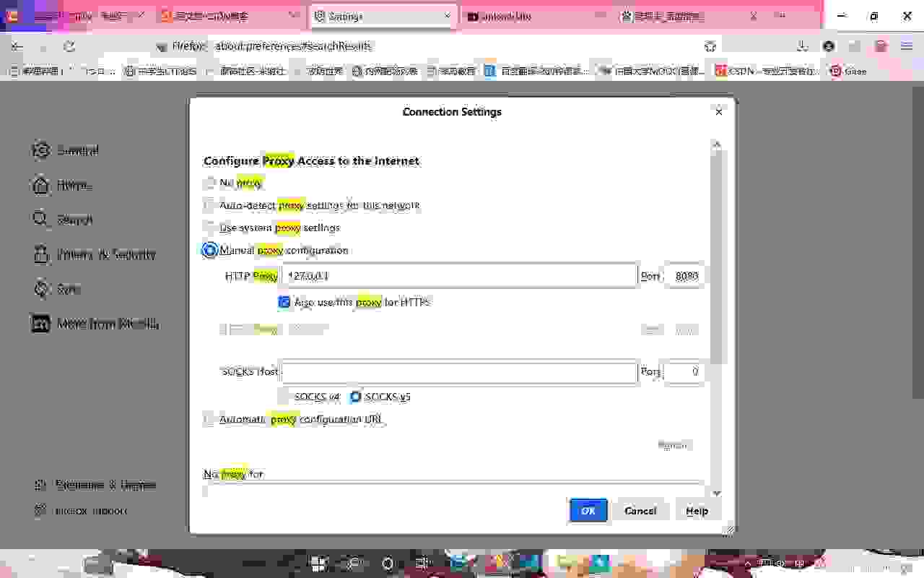The image size is (924, 578).
Task: Open Task View in taskbar
Action: (x=423, y=564)
